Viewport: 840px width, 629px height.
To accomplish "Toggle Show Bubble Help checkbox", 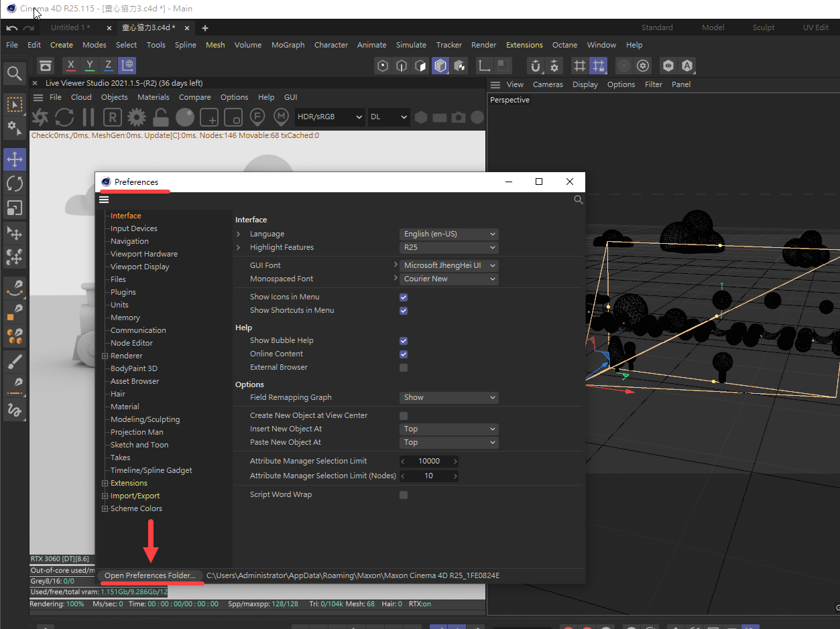I will click(x=404, y=341).
